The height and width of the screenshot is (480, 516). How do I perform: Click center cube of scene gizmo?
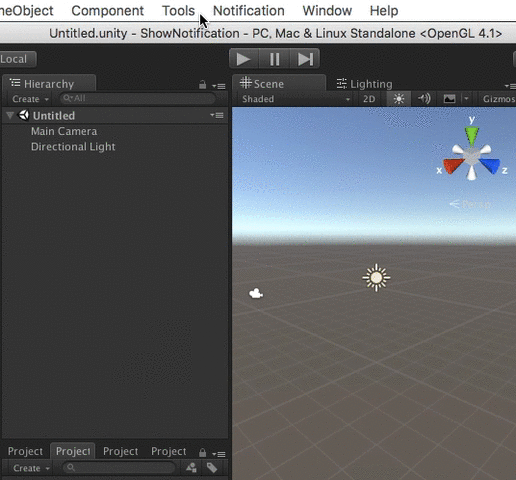click(x=471, y=155)
